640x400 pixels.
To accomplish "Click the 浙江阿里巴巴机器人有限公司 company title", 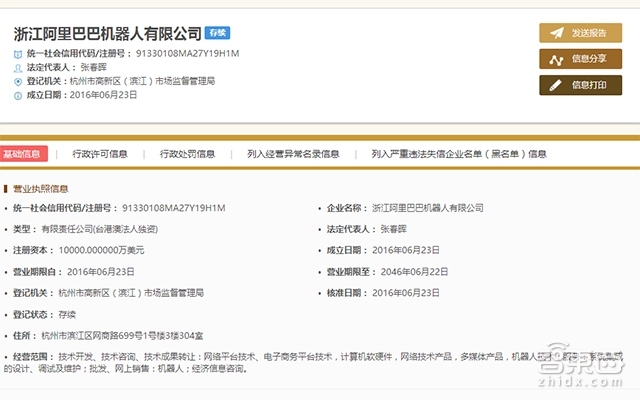I will [107, 33].
